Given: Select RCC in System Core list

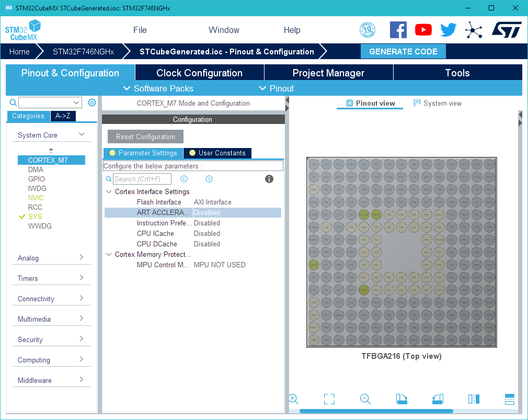Looking at the screenshot, I should (x=35, y=207).
